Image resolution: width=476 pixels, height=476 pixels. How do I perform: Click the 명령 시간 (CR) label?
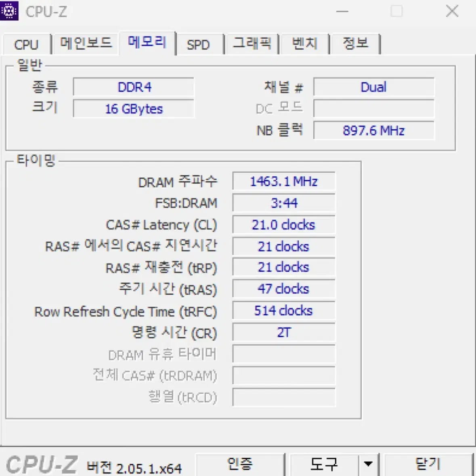point(174,333)
